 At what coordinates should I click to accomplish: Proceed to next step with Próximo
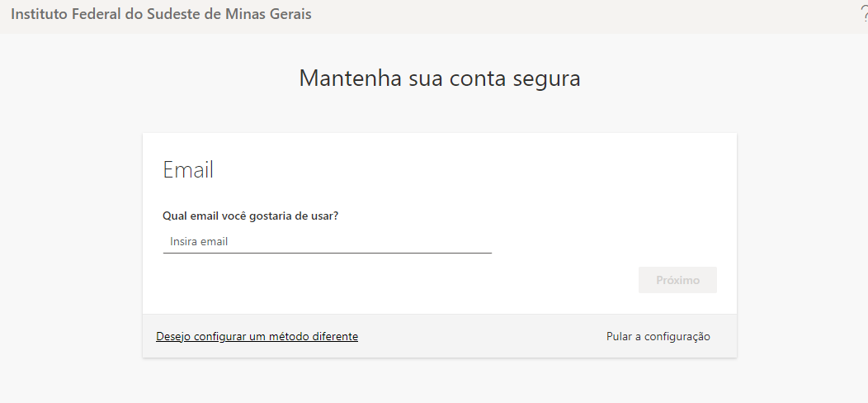[677, 280]
